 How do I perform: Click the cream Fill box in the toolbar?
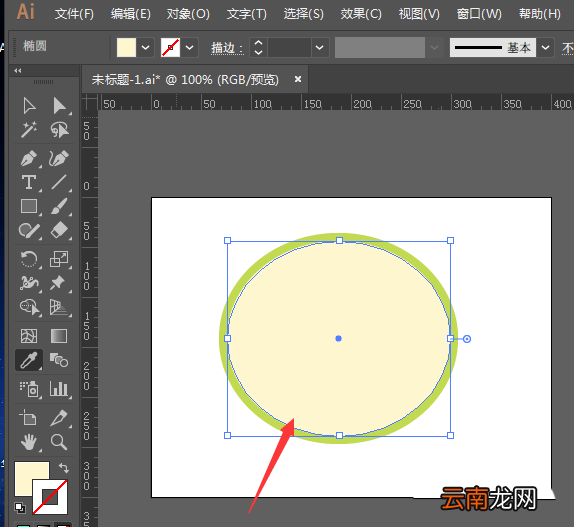click(x=27, y=475)
